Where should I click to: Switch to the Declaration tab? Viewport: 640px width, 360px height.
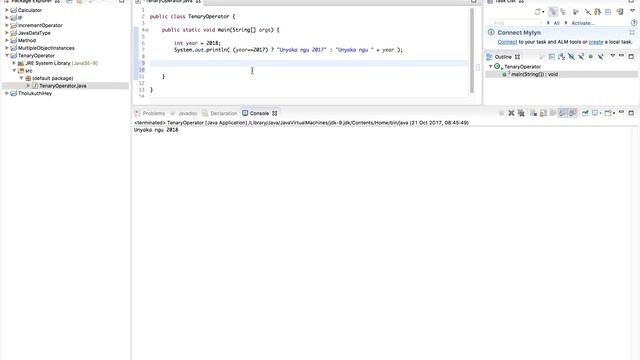pos(220,113)
